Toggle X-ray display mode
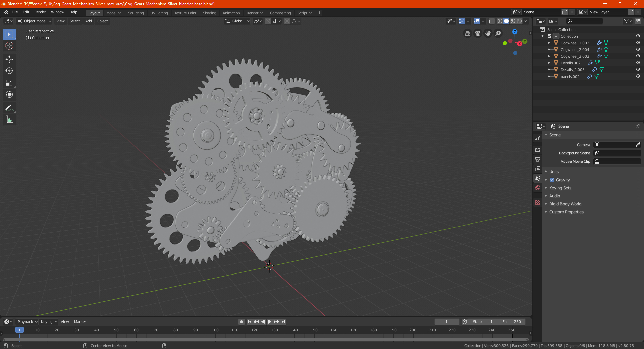 491,21
